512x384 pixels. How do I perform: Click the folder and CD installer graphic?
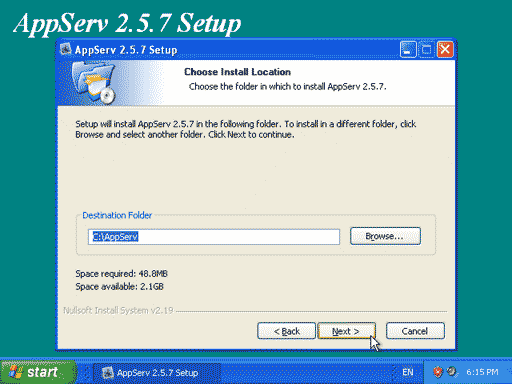(x=94, y=83)
